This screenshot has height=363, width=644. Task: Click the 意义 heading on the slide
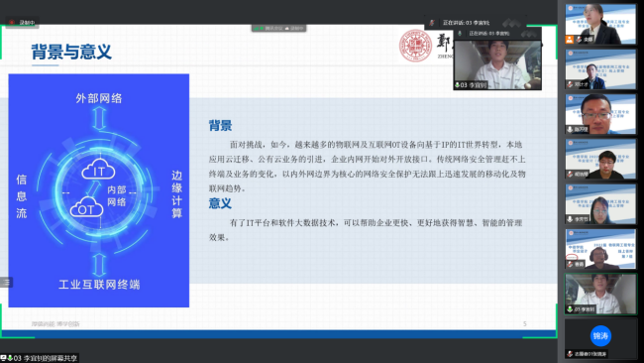coord(221,203)
